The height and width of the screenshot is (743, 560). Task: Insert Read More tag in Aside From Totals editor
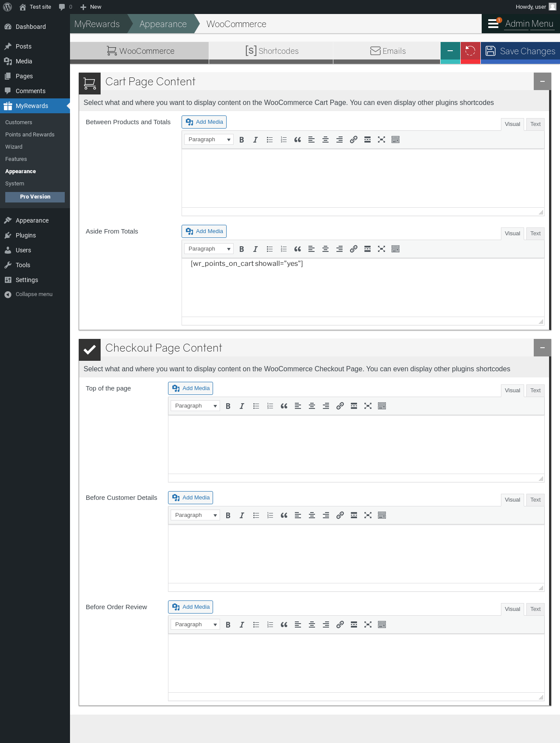(x=367, y=249)
